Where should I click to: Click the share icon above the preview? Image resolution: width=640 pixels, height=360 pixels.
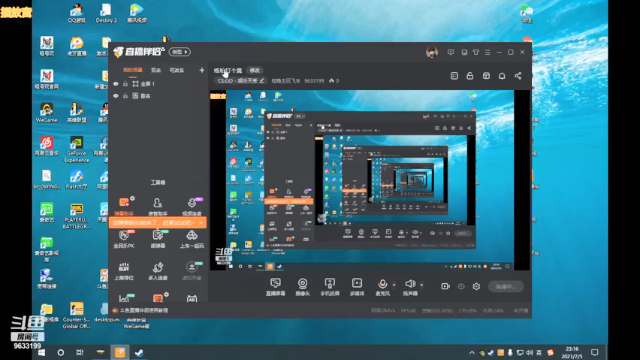[518, 76]
